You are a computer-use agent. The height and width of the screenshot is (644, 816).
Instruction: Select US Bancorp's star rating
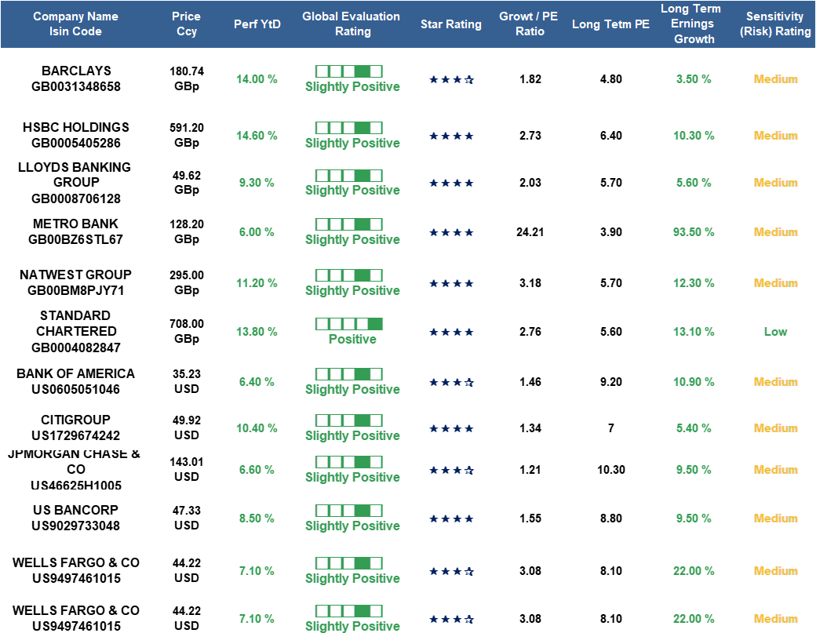point(451,518)
